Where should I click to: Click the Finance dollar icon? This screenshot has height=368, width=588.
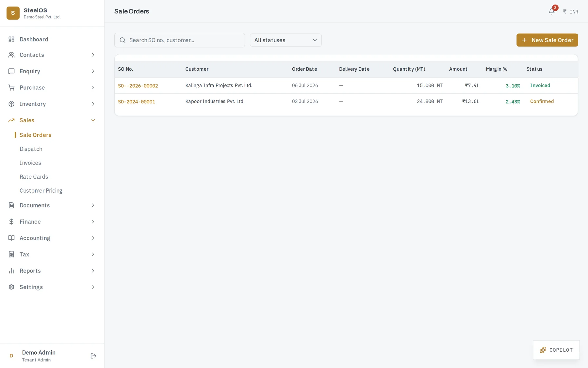pyautogui.click(x=11, y=221)
